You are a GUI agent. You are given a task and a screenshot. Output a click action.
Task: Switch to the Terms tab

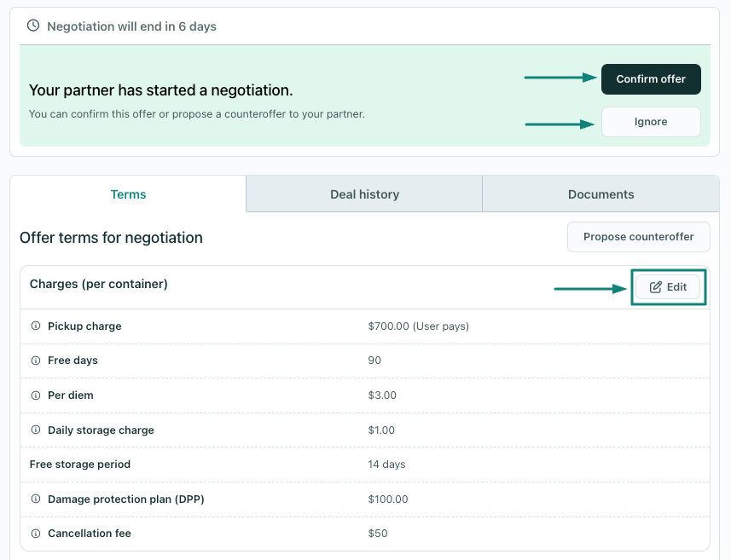(128, 194)
